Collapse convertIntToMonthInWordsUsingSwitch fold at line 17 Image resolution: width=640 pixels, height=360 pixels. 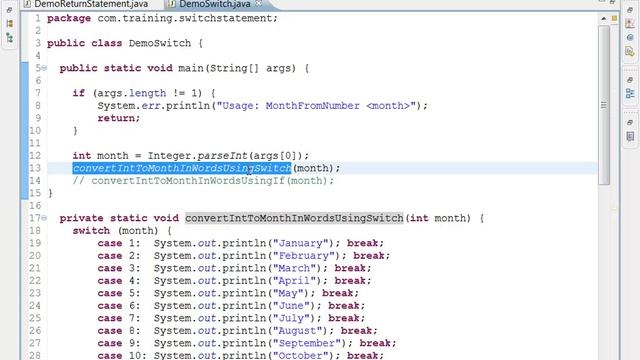[44, 218]
